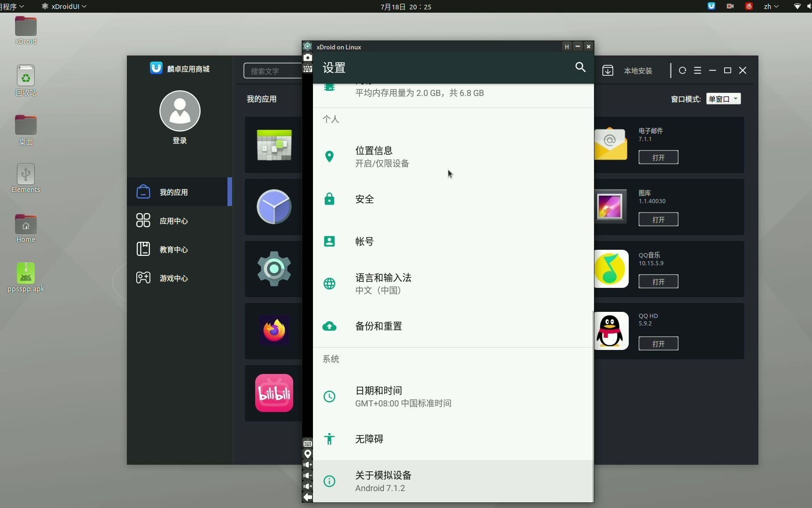Click the Wi-Fi icon in system tray

click(797, 6)
